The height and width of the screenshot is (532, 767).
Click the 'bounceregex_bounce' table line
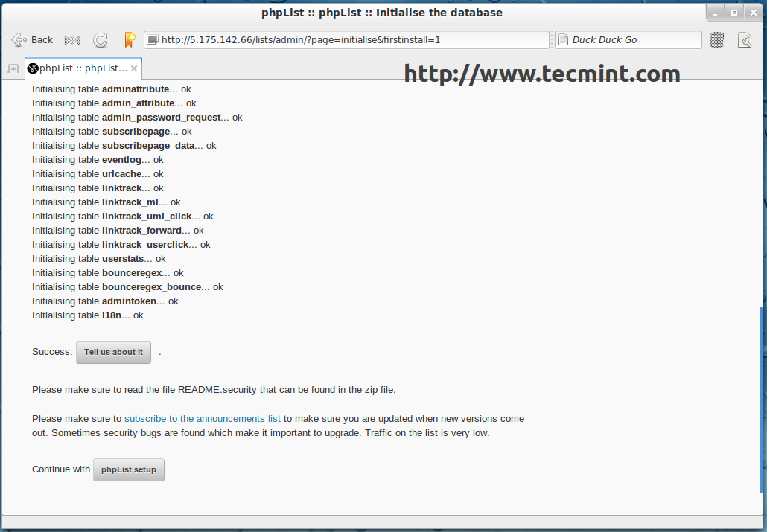click(127, 287)
